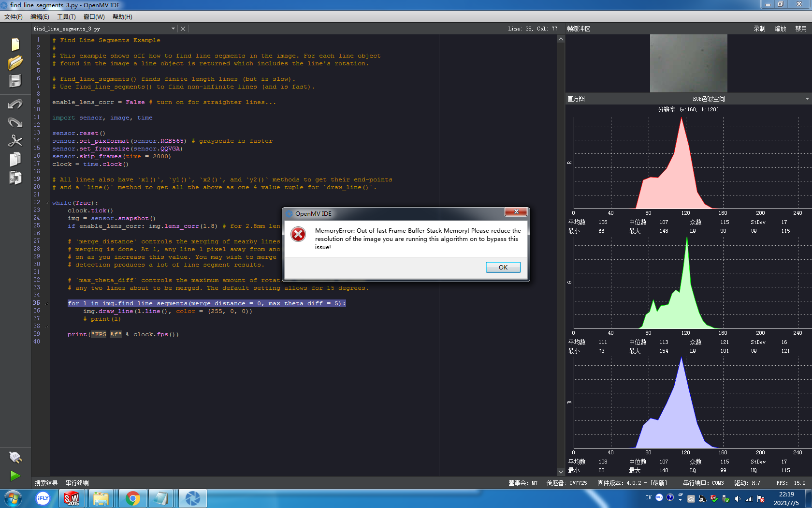The height and width of the screenshot is (508, 812).
Task: Click the New File icon in the left toolbar
Action: [x=15, y=45]
